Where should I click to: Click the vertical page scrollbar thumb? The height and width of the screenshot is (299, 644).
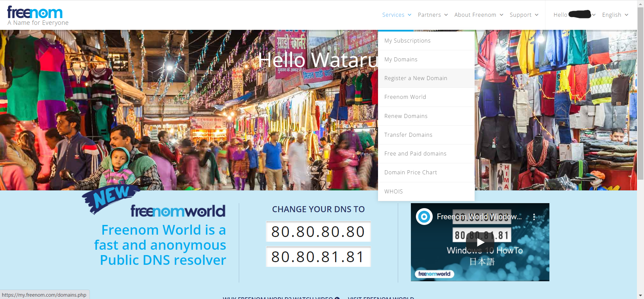tap(640, 93)
